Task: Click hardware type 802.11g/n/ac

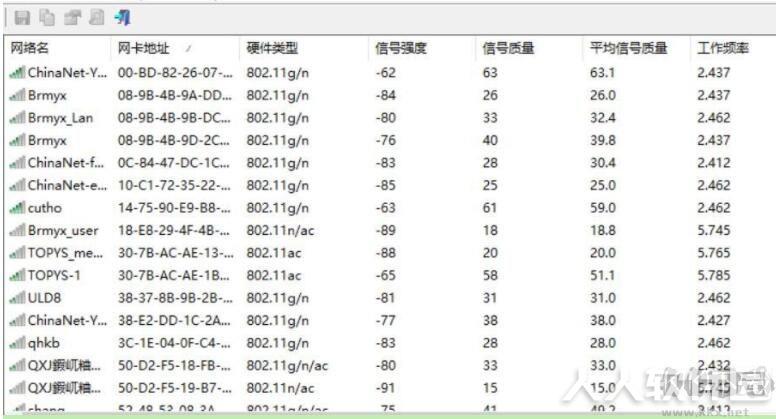Action: coord(287,366)
